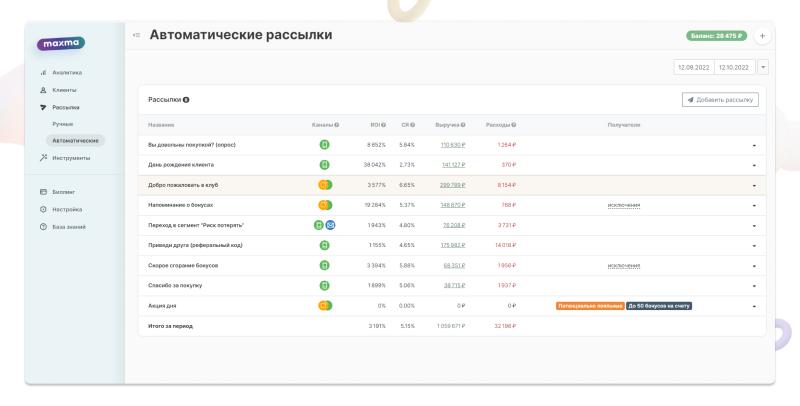Click the start date field 12.09.2022
Image resolution: width=800 pixels, height=406 pixels.
(693, 67)
